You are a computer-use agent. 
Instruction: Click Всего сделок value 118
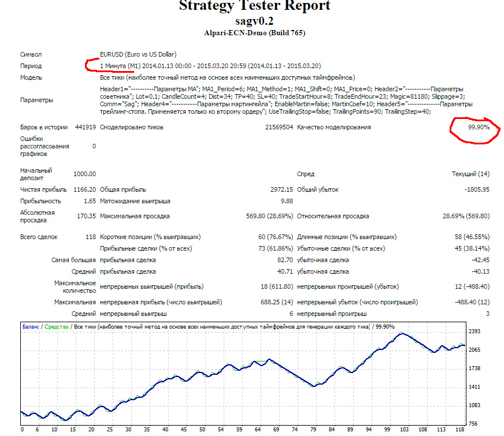[x=91, y=237]
